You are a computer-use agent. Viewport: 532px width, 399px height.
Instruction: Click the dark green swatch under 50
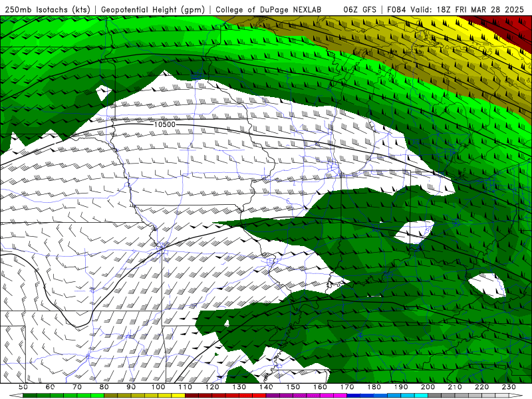pyautogui.click(x=29, y=396)
